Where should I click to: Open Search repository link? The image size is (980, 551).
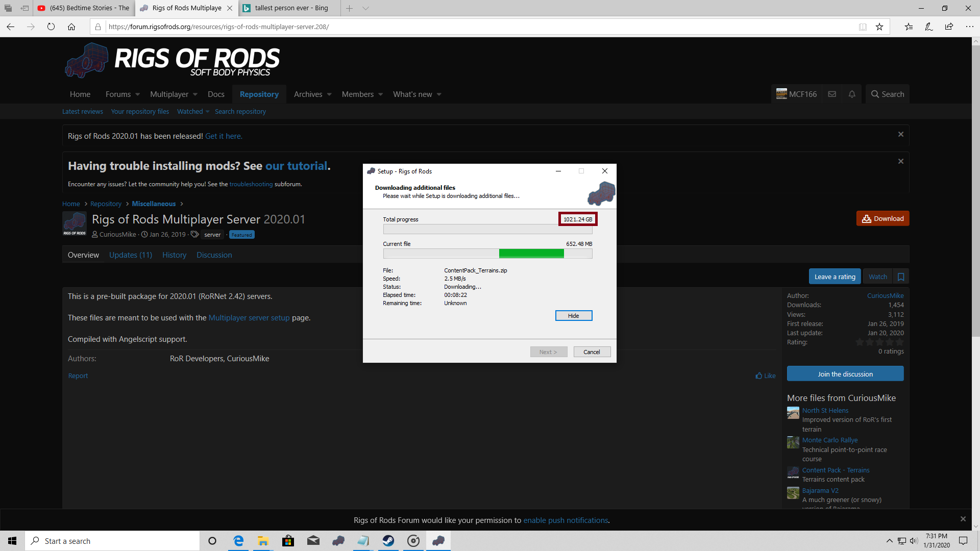pyautogui.click(x=240, y=111)
